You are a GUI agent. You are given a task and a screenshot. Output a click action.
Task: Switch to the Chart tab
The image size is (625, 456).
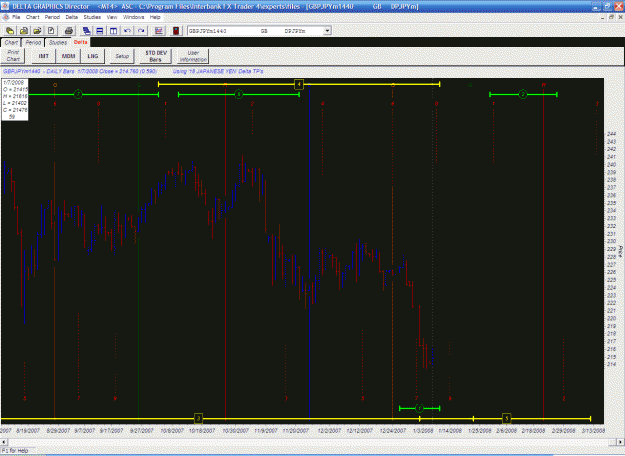11,43
